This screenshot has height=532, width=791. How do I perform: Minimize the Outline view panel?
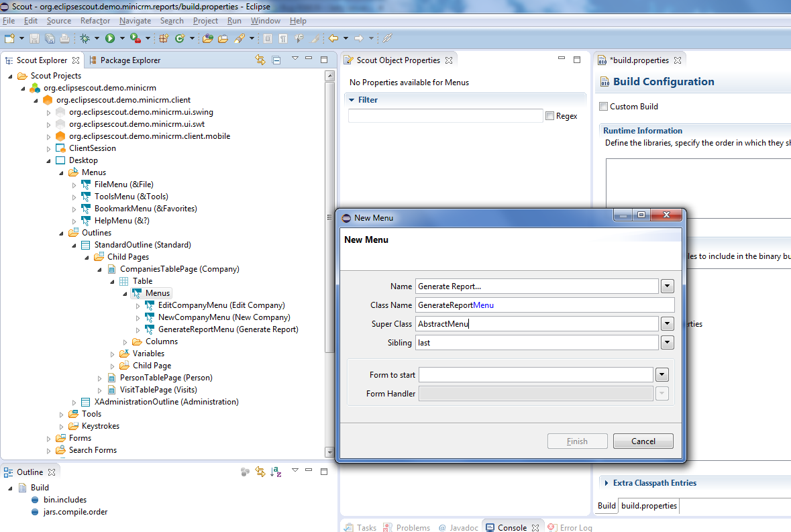(x=309, y=470)
